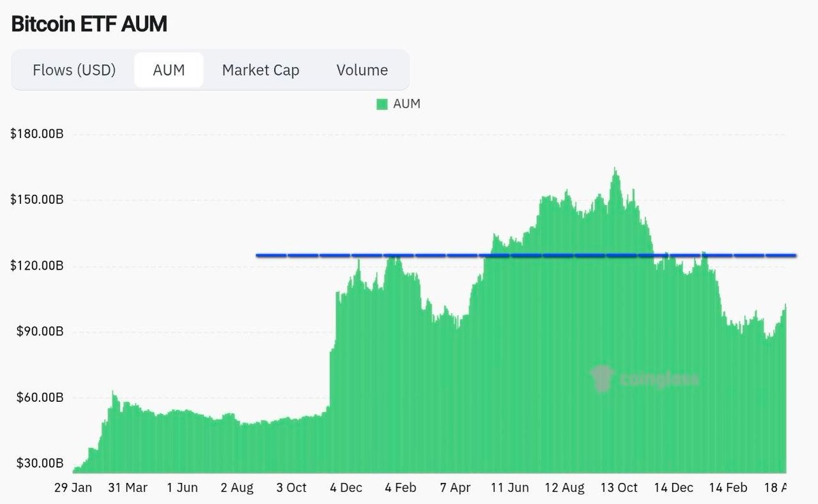The height and width of the screenshot is (504, 818).
Task: Open the Volume tab
Action: 361,69
